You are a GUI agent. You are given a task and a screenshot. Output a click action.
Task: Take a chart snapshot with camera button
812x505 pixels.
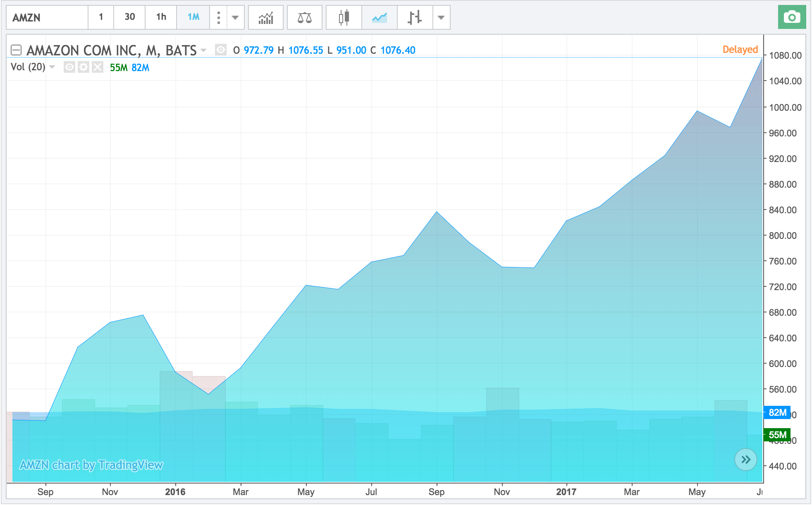point(792,17)
